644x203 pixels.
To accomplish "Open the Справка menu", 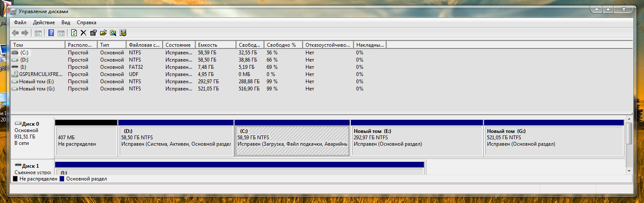I will [87, 23].
